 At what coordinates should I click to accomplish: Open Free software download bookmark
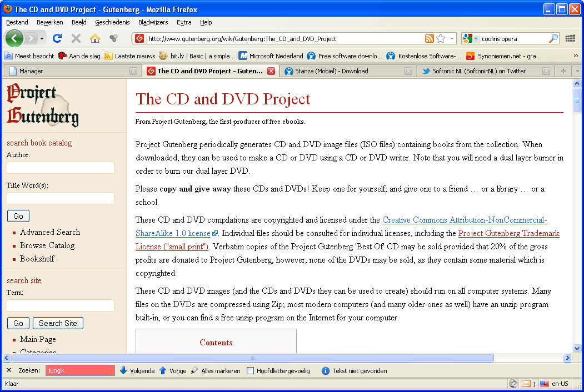(345, 56)
